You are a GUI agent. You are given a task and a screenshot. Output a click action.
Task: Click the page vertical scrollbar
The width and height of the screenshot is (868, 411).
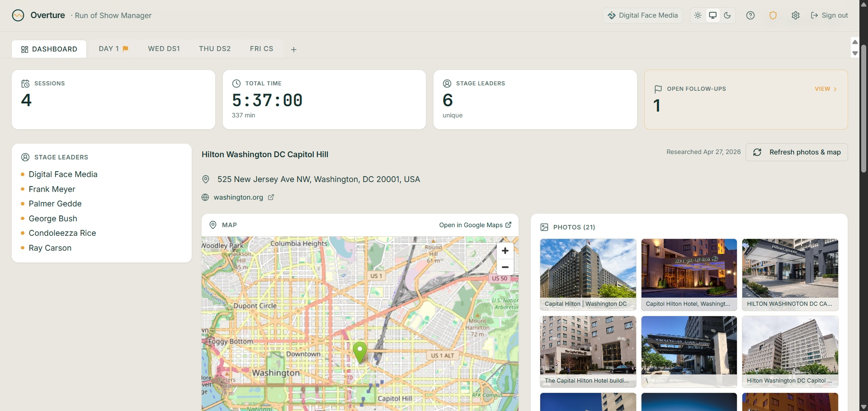point(863,108)
